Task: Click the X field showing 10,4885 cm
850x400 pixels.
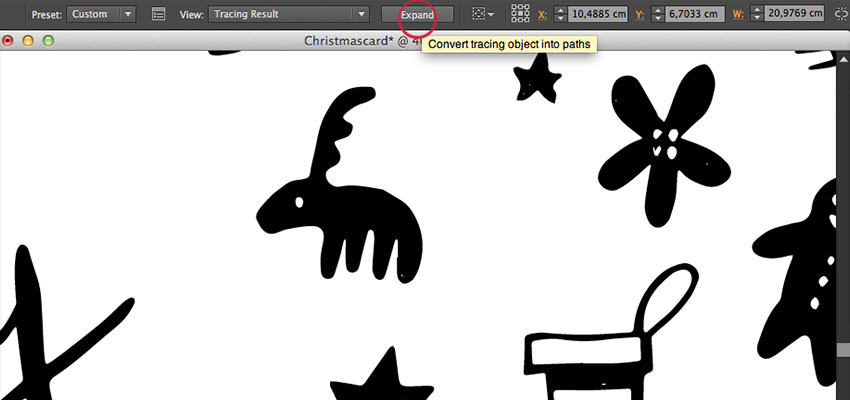Action: 598,14
